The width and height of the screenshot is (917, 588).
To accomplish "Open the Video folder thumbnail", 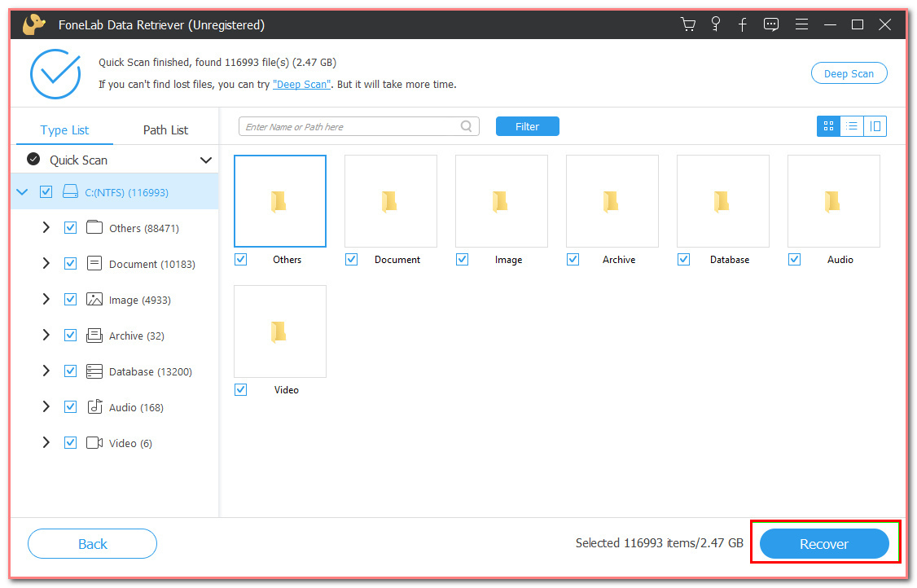I will [280, 331].
